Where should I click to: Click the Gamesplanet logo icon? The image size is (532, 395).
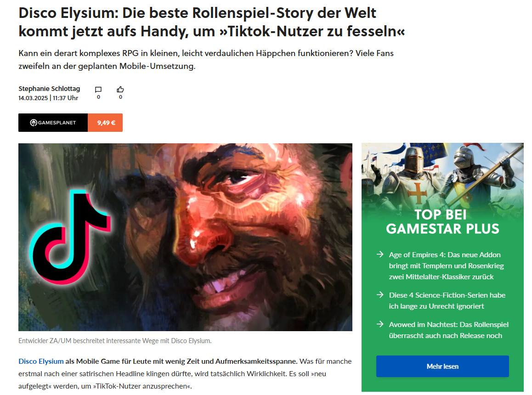click(x=33, y=123)
